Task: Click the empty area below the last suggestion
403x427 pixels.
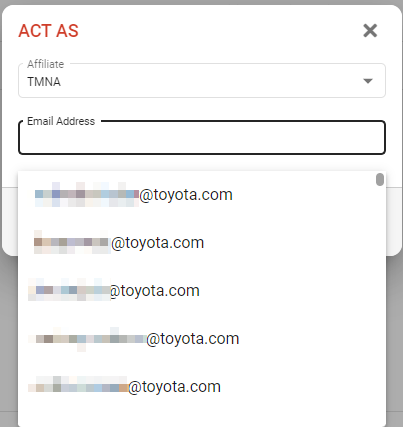Action: (x=197, y=419)
